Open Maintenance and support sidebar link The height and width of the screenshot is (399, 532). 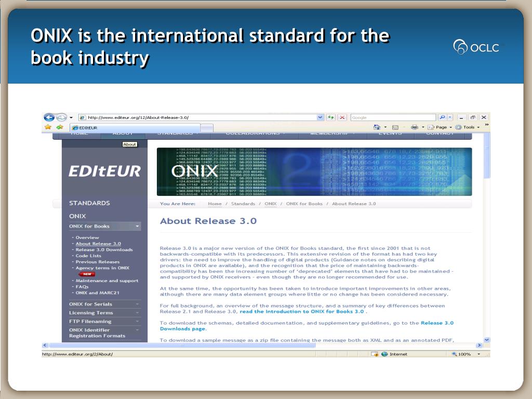pyautogui.click(x=107, y=281)
